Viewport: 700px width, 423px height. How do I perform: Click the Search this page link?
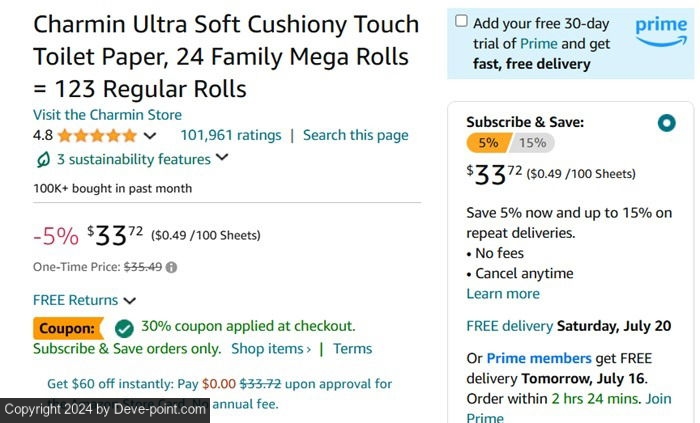pos(355,135)
